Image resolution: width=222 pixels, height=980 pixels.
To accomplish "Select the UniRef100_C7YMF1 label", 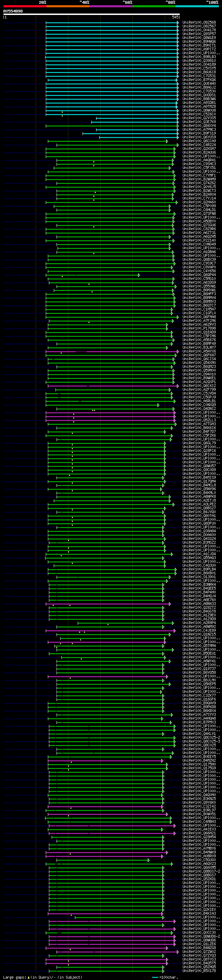I will 199,175.
